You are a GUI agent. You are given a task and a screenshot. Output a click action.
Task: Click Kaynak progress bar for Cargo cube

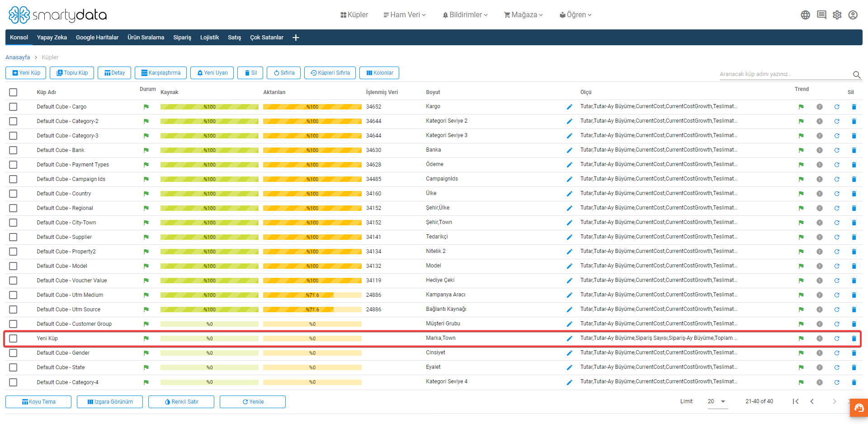point(209,107)
